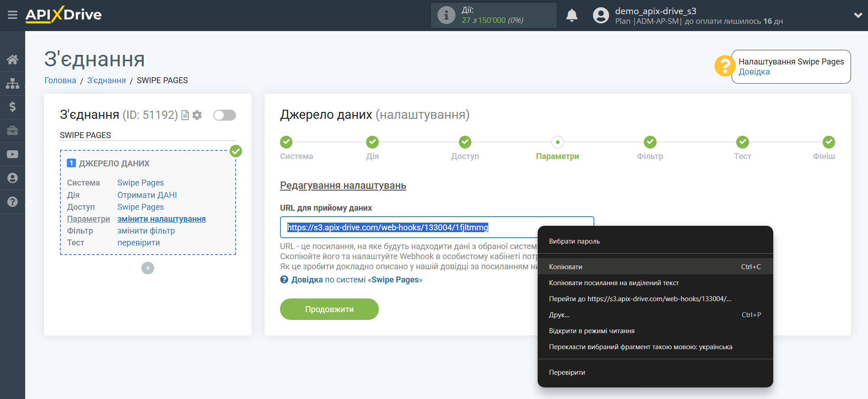This screenshot has height=399, width=868.
Task: Click the Продовжити button
Action: coord(329,309)
